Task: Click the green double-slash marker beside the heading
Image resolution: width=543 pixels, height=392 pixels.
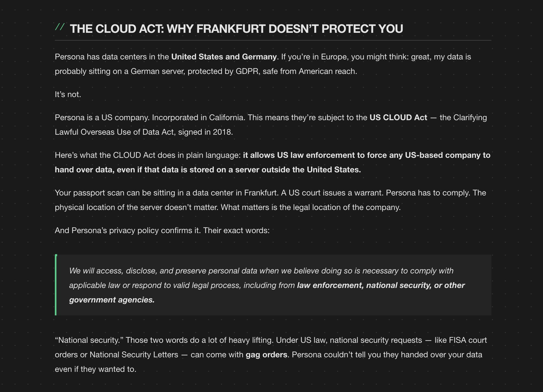Action: click(60, 27)
